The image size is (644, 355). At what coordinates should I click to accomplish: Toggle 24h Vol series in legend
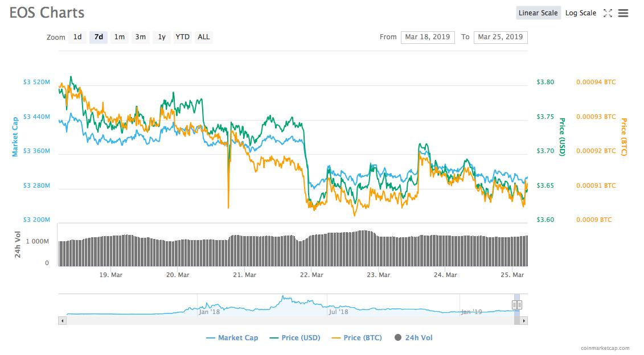click(413, 338)
